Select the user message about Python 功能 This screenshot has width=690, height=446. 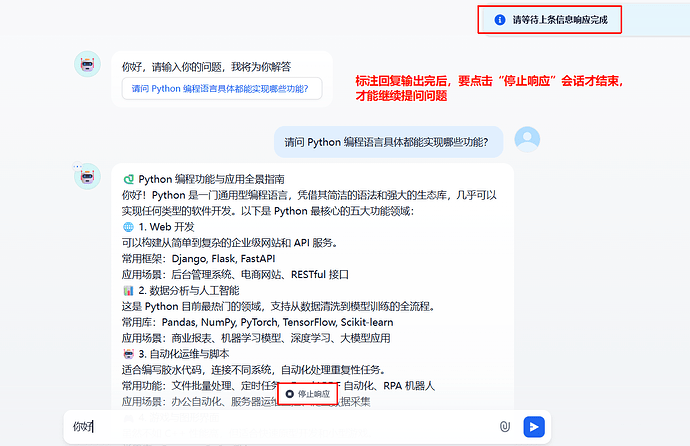coord(388,142)
